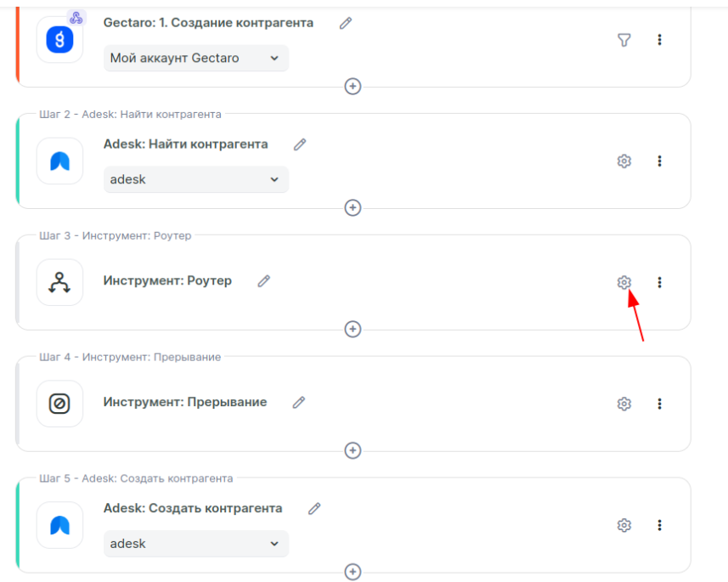This screenshot has width=728, height=582.
Task: Edit the Adesk: Найти контрагента step name
Action: [300, 144]
